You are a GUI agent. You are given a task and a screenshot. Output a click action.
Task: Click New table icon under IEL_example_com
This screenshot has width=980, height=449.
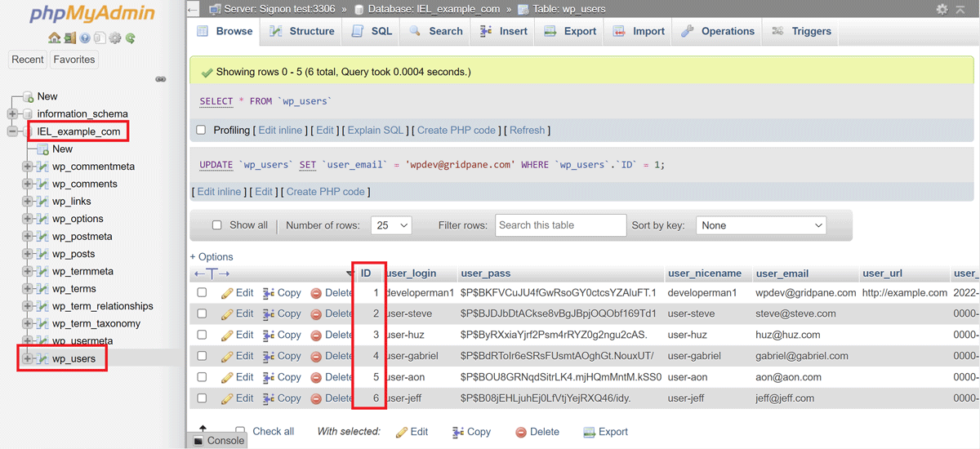click(x=42, y=149)
